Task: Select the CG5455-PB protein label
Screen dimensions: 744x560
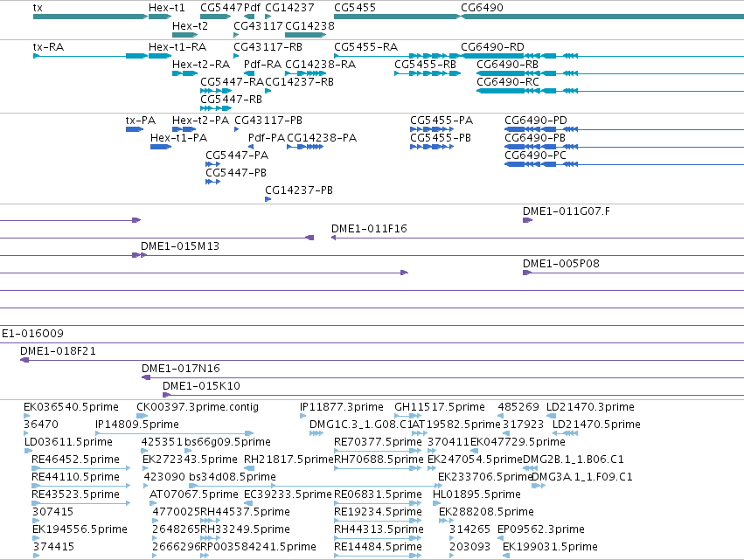Action: pos(441,138)
